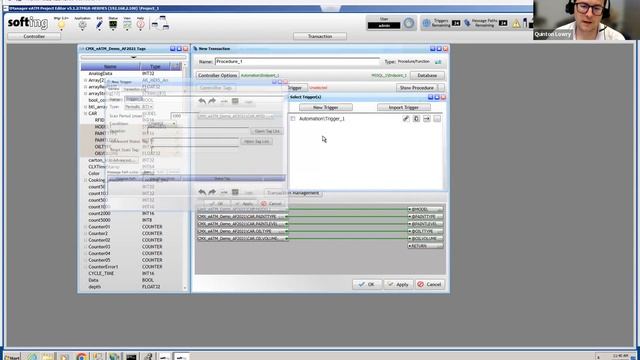Select the RETURN parameter box
640x360 pixels.
click(x=425, y=246)
